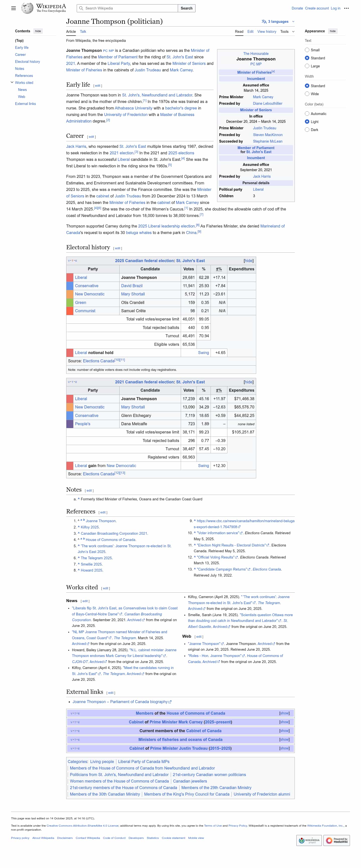The width and height of the screenshot is (361, 868).
Task: Open the Living people category
Action: tap(102, 762)
